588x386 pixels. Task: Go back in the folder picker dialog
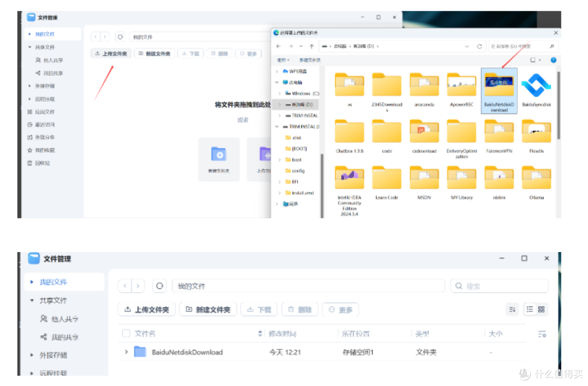[278, 46]
